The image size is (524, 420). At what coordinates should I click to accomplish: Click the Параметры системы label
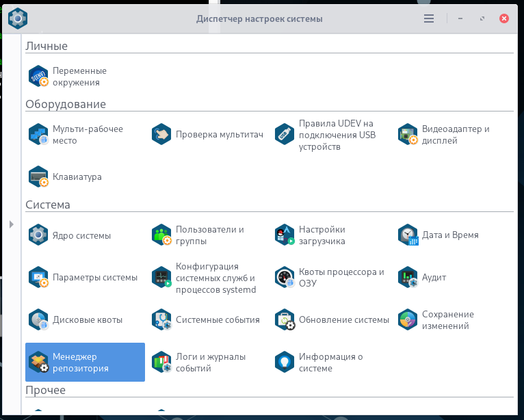[x=95, y=277]
